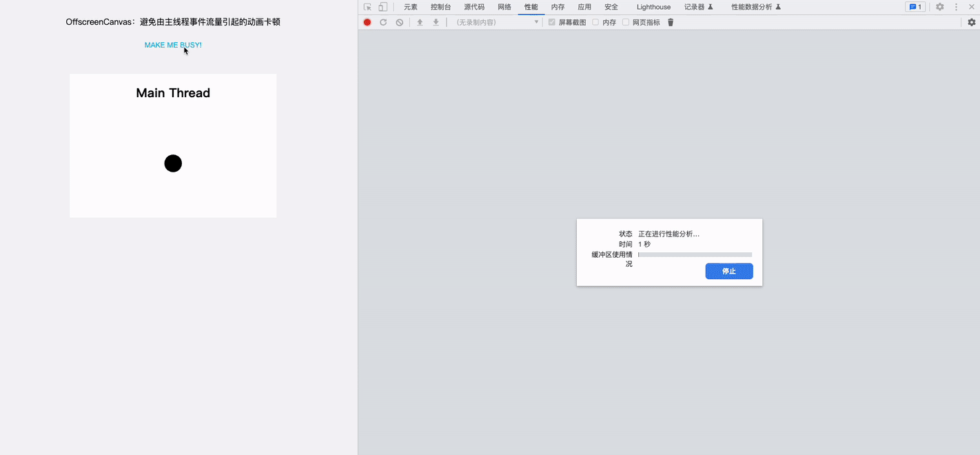Enable the 内存 checkbox
Viewport: 980px width, 455px height.
pos(595,21)
